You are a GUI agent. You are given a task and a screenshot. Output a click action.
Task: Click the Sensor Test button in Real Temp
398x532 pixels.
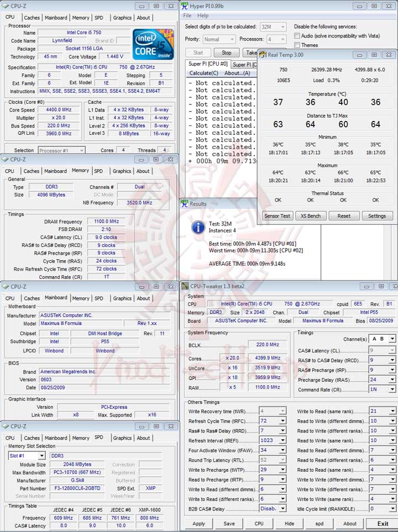click(x=277, y=216)
